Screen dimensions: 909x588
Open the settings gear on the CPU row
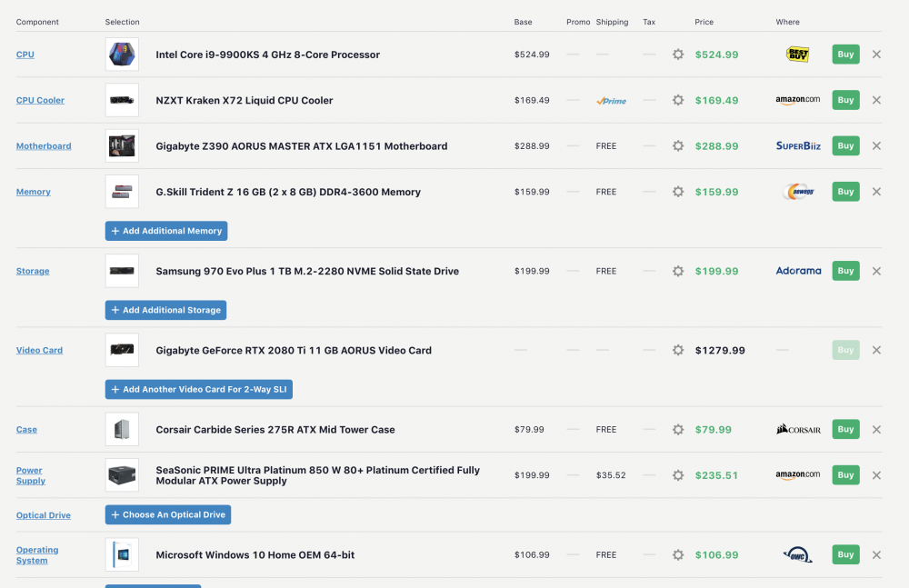pos(678,55)
